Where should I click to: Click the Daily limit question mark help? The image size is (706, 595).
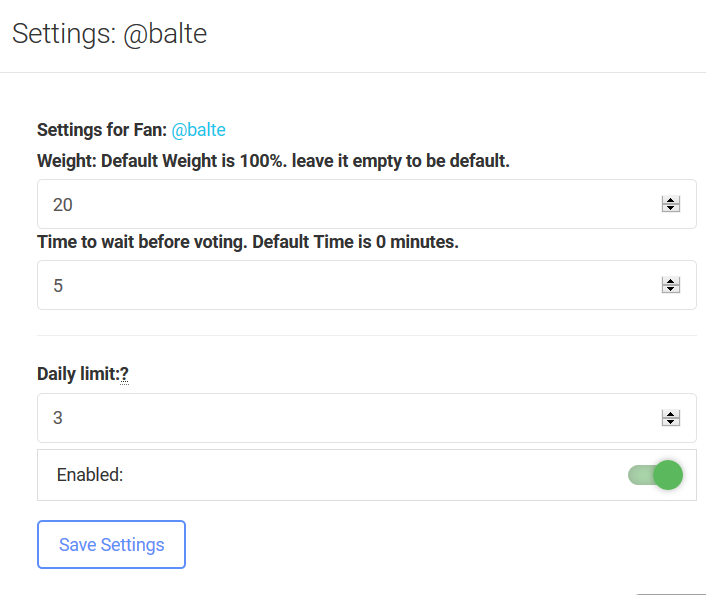click(x=125, y=374)
